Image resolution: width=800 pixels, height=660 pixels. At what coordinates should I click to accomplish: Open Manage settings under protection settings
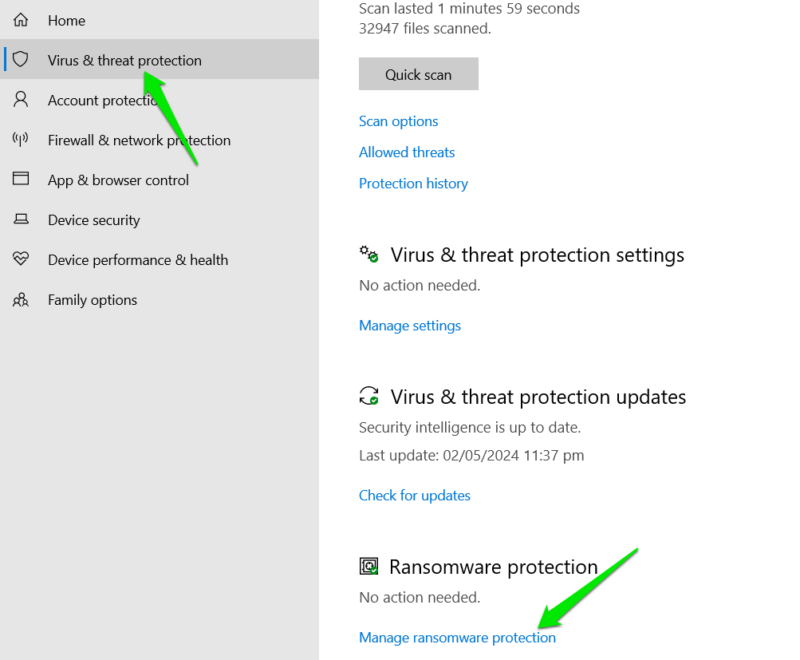(x=410, y=325)
